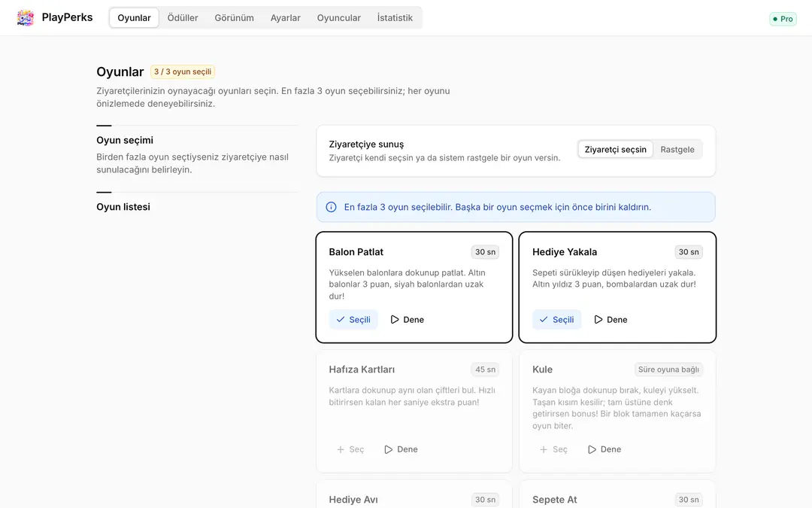
Task: Click the '45 sn' duration badge
Action: point(485,370)
